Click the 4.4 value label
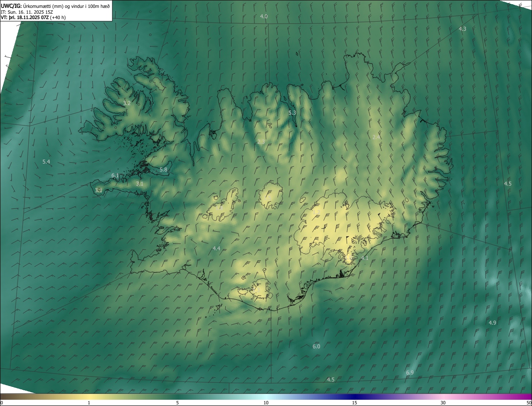 (x=216, y=248)
